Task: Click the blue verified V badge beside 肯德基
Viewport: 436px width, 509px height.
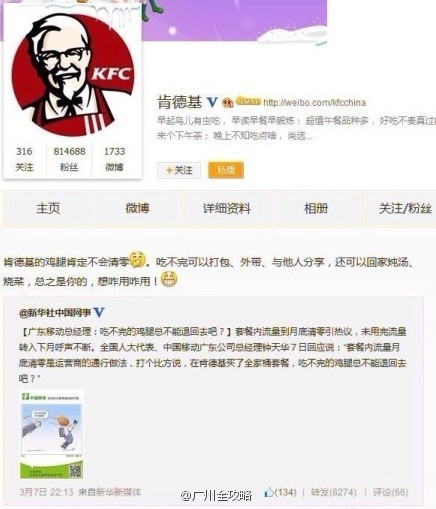Action: pyautogui.click(x=212, y=102)
